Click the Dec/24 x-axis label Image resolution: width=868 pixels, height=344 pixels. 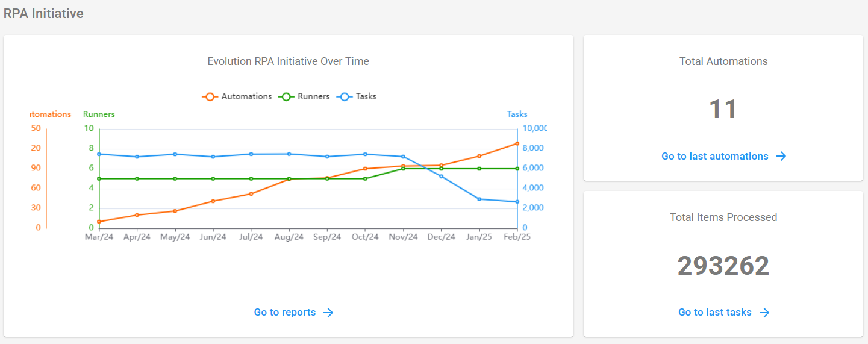point(441,237)
